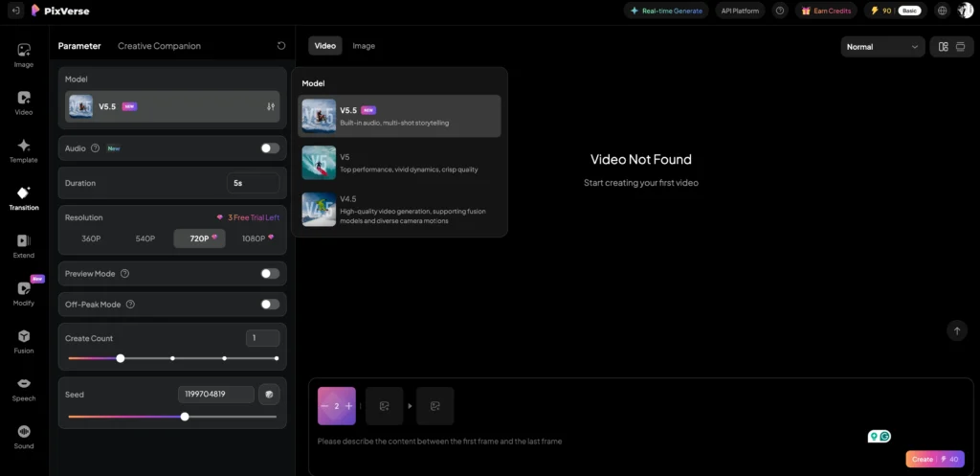Choose the V4.5 model option
This screenshot has height=476, width=980.
[399, 210]
